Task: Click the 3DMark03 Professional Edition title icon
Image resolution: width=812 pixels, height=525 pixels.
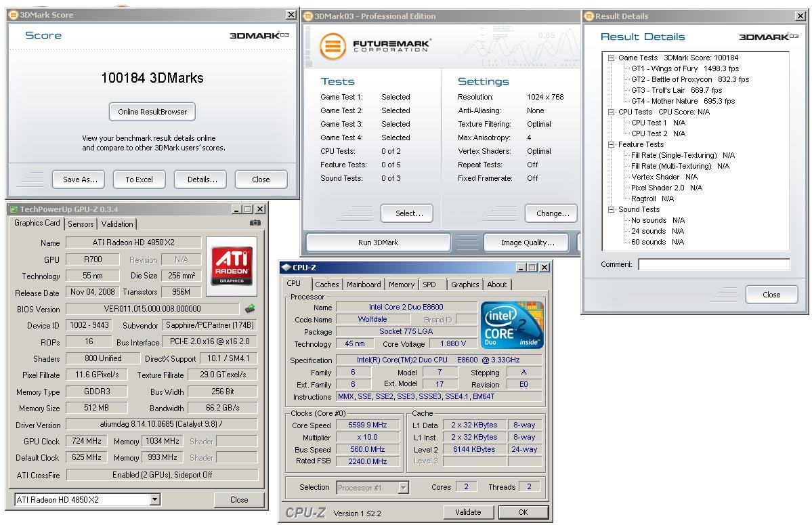Action: pos(308,16)
